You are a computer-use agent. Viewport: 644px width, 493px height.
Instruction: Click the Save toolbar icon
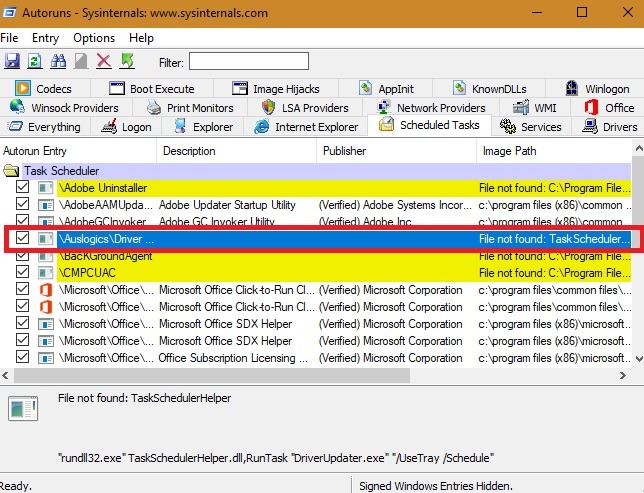point(12,62)
